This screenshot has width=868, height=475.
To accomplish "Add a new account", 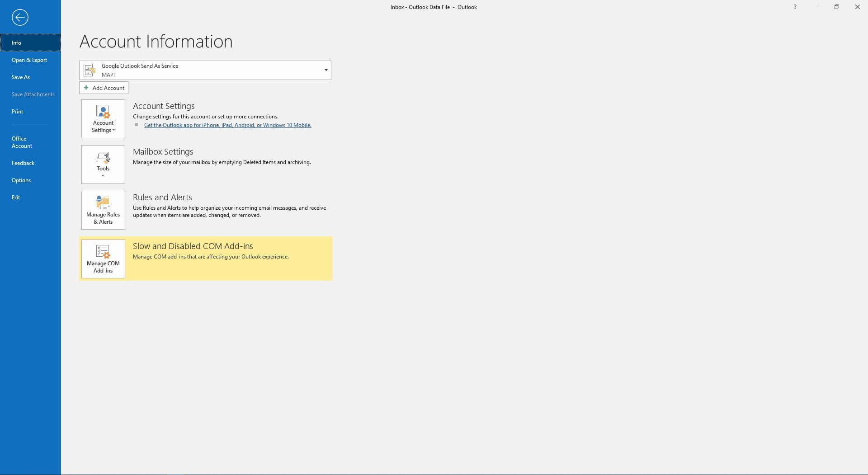I will [104, 88].
